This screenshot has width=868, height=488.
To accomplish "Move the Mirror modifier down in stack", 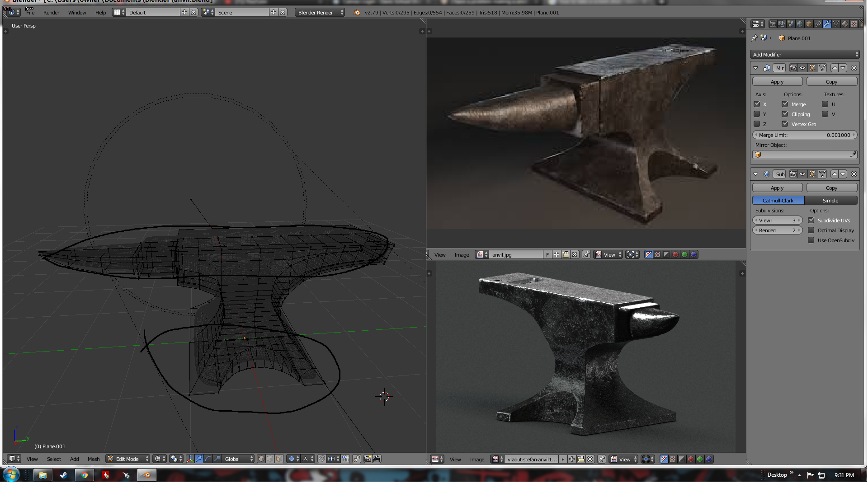I will [x=843, y=68].
